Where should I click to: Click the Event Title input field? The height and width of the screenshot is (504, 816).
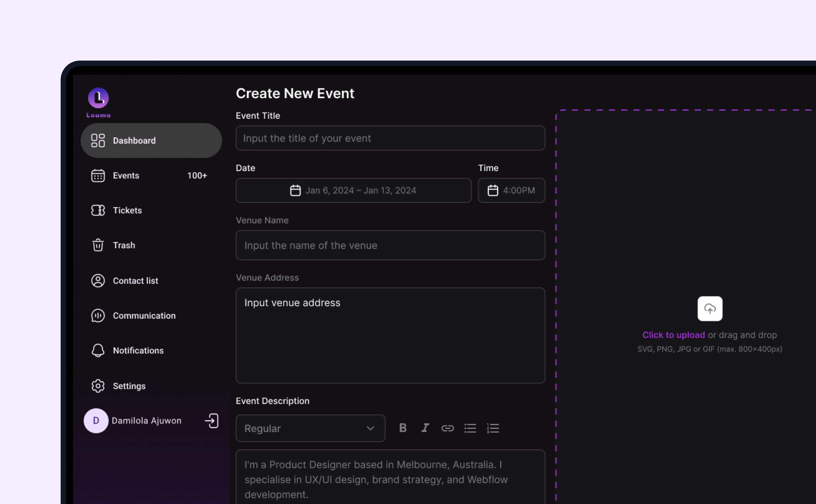(x=390, y=138)
